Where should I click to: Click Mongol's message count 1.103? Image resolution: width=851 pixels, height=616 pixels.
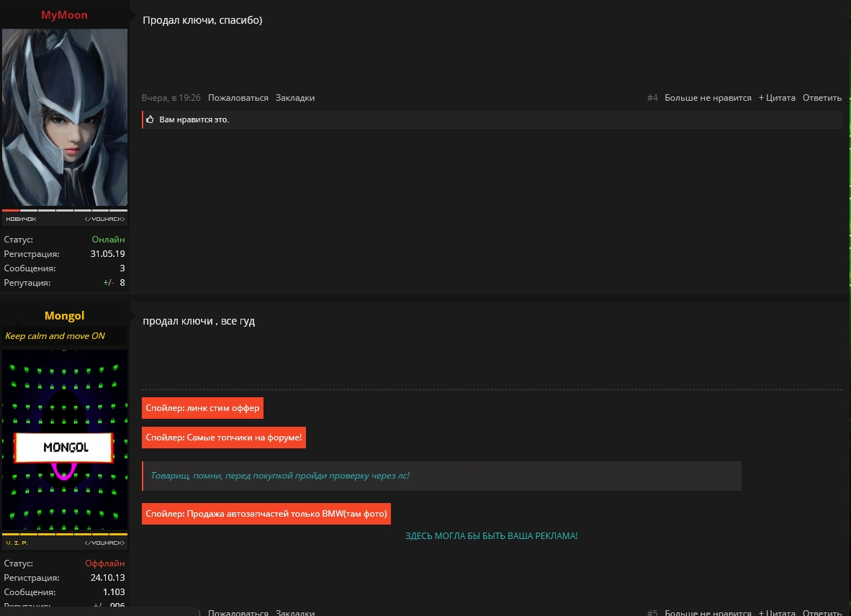pos(114,592)
